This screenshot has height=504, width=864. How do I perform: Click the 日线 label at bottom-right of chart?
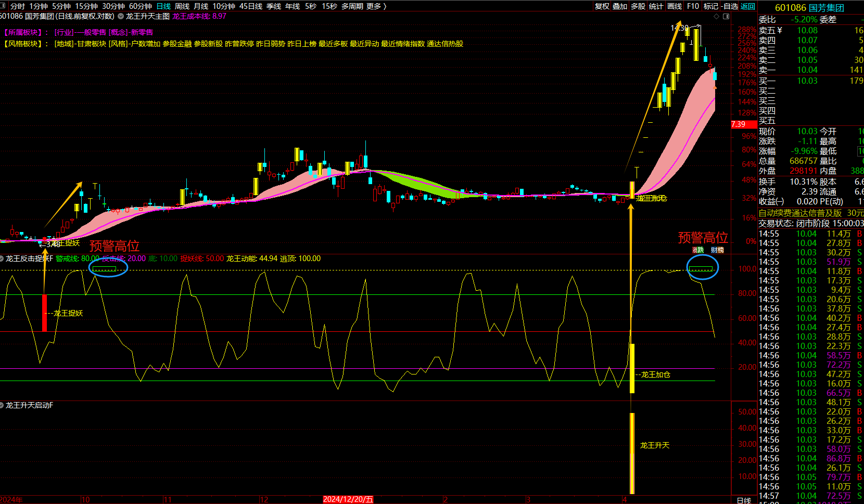tap(744, 500)
